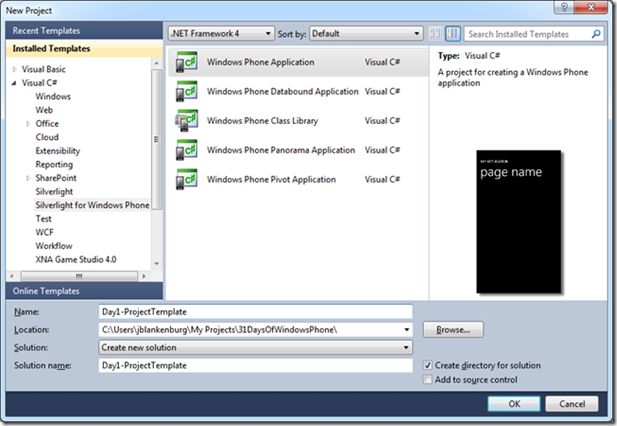
Task: Open the Sort by Default dropdown
Action: pos(366,34)
